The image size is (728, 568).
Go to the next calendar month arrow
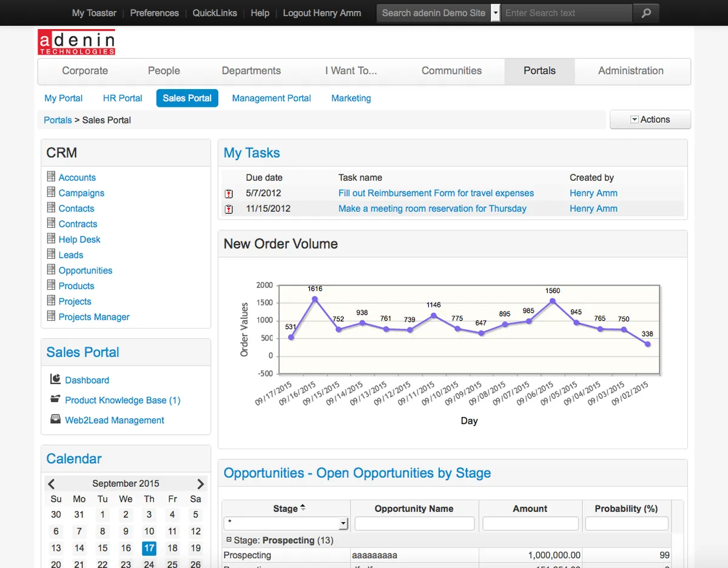pyautogui.click(x=200, y=484)
